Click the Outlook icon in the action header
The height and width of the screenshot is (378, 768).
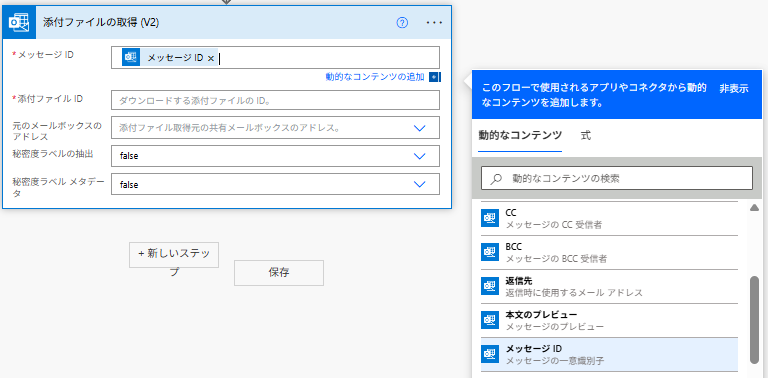(x=19, y=23)
